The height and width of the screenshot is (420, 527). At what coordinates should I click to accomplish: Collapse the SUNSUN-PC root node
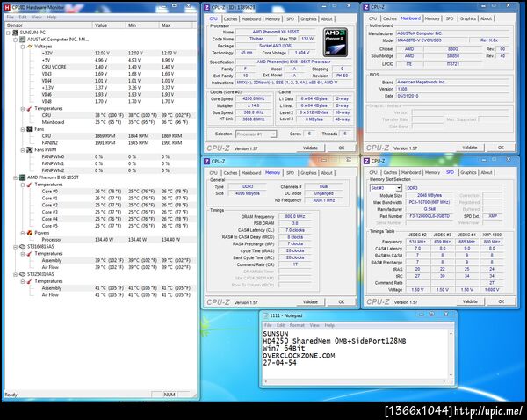point(8,33)
